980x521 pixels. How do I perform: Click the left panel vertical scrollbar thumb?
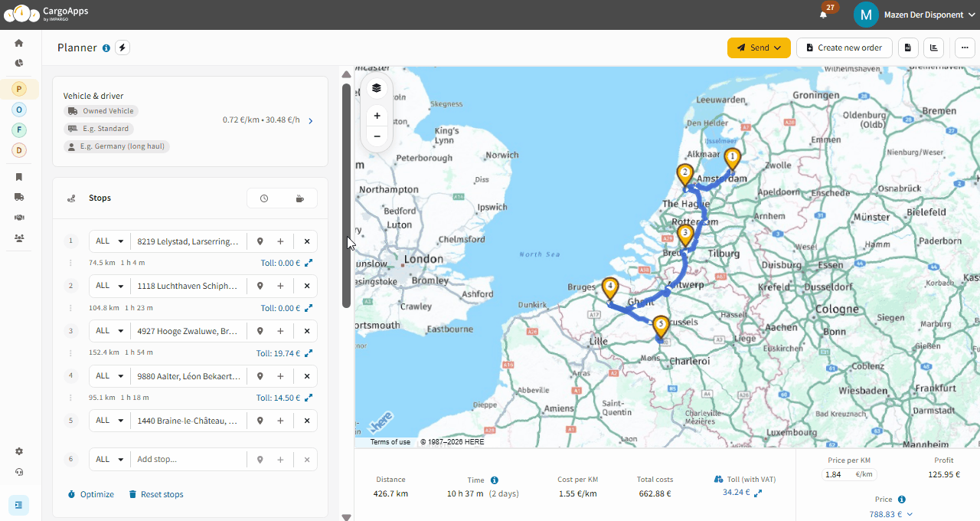346,195
